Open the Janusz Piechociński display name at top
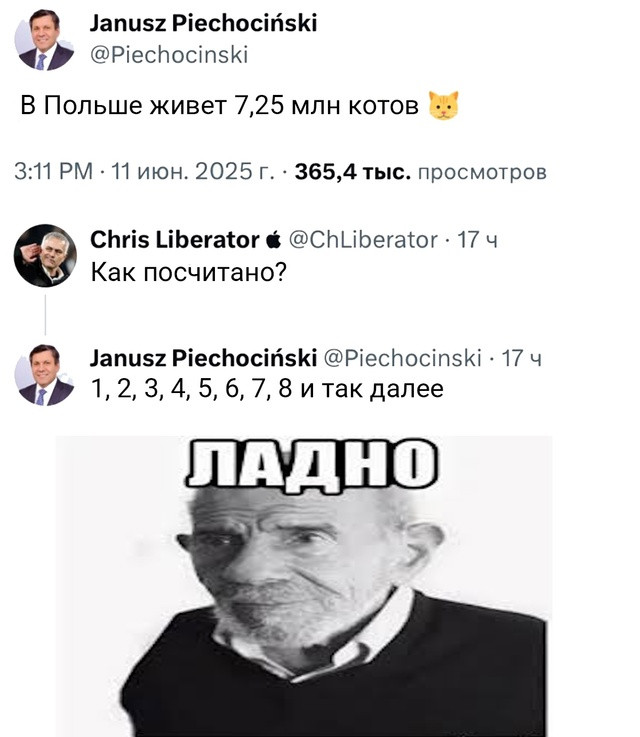 click(203, 23)
